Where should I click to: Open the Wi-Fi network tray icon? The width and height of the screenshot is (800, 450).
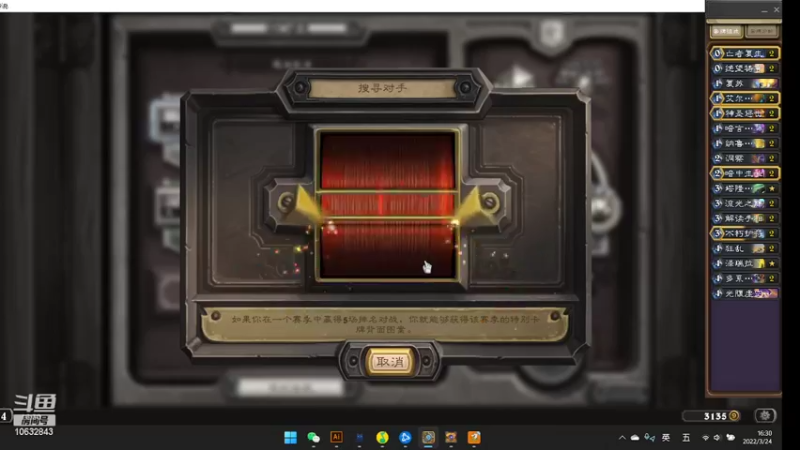706,438
